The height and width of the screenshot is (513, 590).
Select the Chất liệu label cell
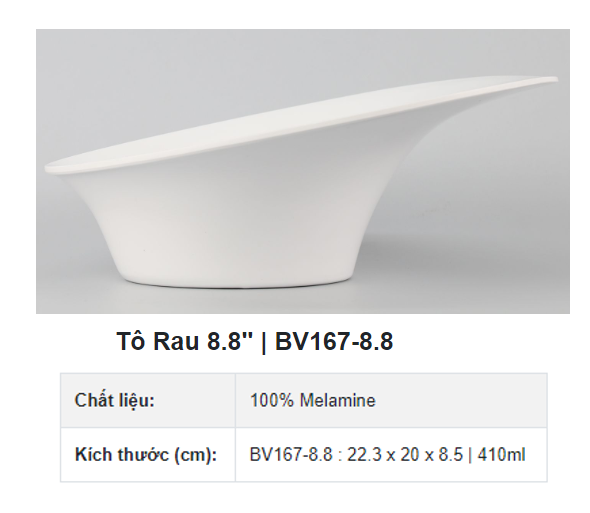tap(148, 400)
